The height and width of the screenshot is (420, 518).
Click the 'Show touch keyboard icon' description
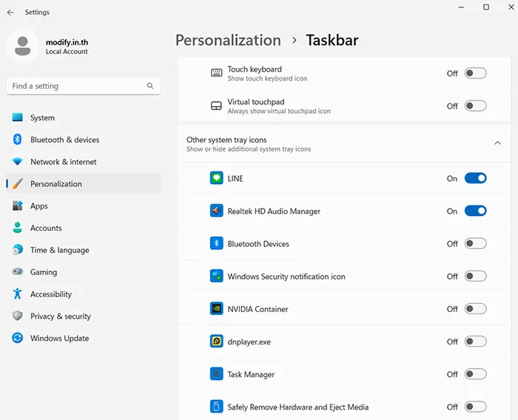coord(267,78)
